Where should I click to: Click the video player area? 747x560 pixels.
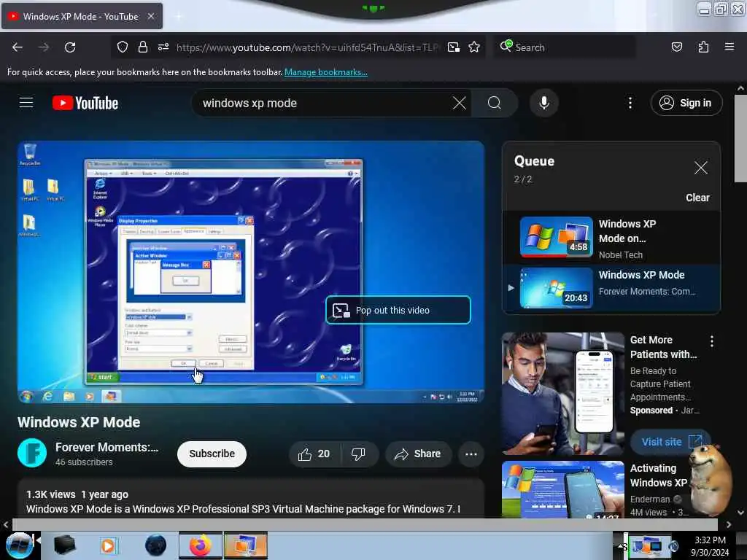[x=251, y=272]
